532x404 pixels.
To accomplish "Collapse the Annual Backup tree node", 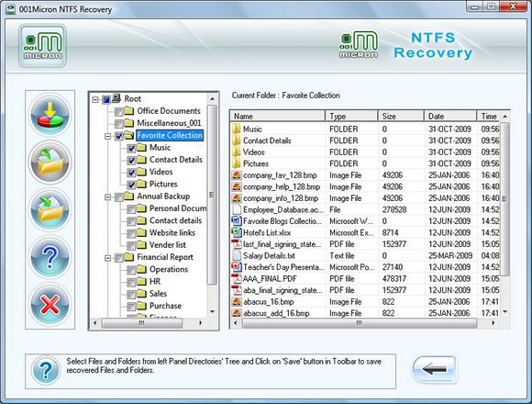I will coord(108,196).
